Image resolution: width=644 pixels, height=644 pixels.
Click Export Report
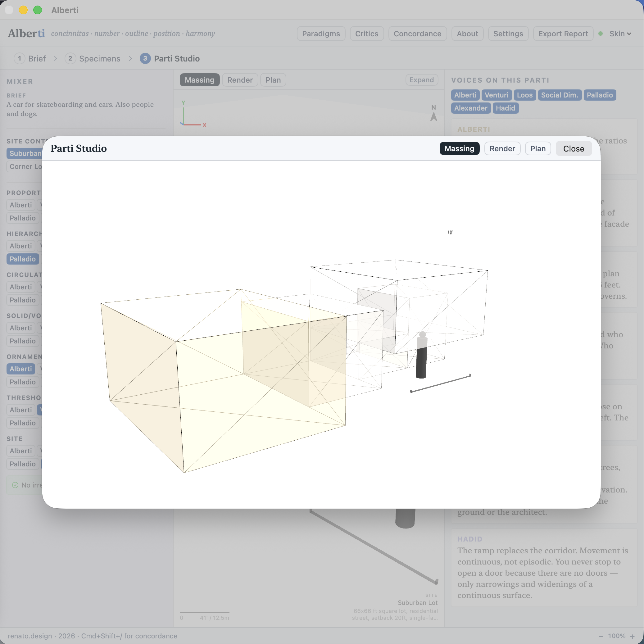[563, 34]
